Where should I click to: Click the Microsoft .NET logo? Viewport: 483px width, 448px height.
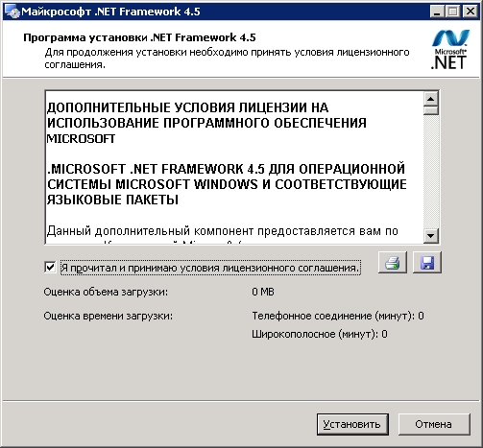tap(449, 49)
